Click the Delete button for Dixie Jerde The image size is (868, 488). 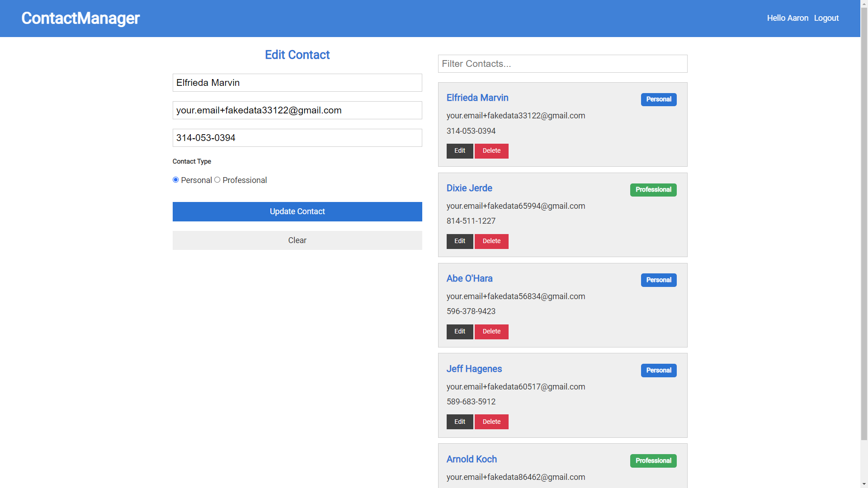(x=491, y=241)
